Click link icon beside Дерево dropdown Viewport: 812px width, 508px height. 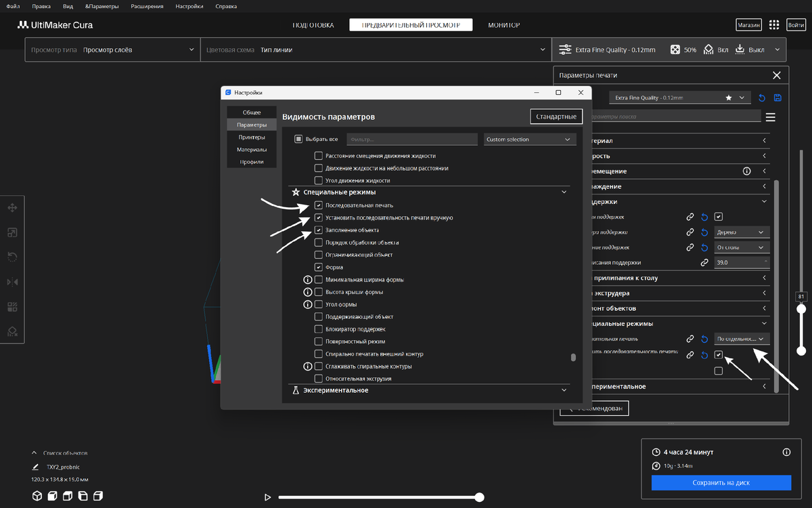[x=690, y=232]
